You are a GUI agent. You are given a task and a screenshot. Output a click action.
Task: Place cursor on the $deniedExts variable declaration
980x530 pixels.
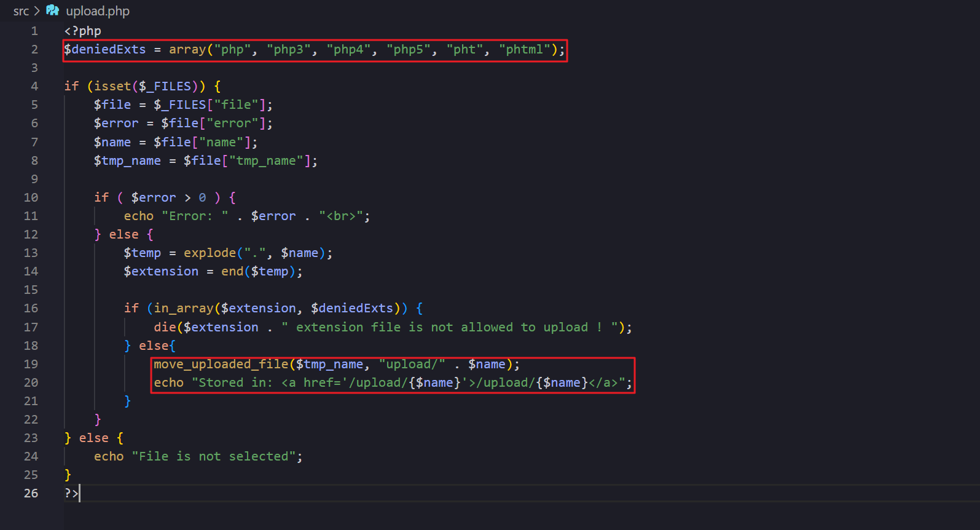(105, 50)
